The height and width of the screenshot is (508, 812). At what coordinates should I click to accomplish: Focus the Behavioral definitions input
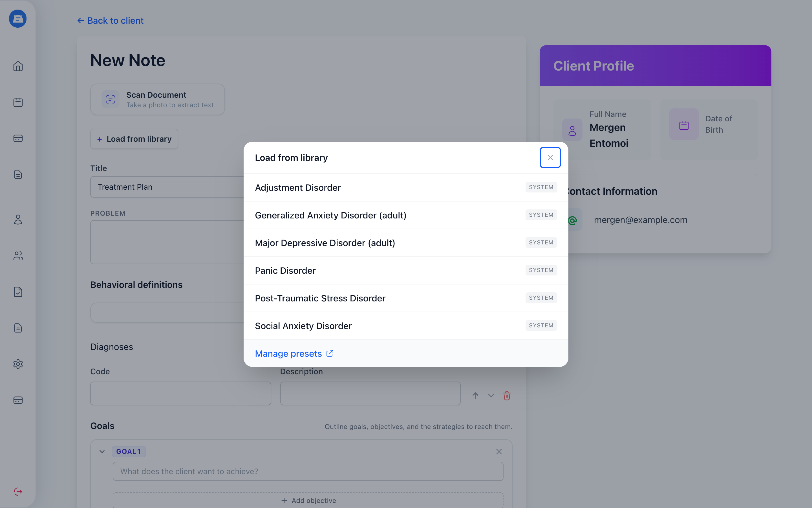tap(167, 312)
